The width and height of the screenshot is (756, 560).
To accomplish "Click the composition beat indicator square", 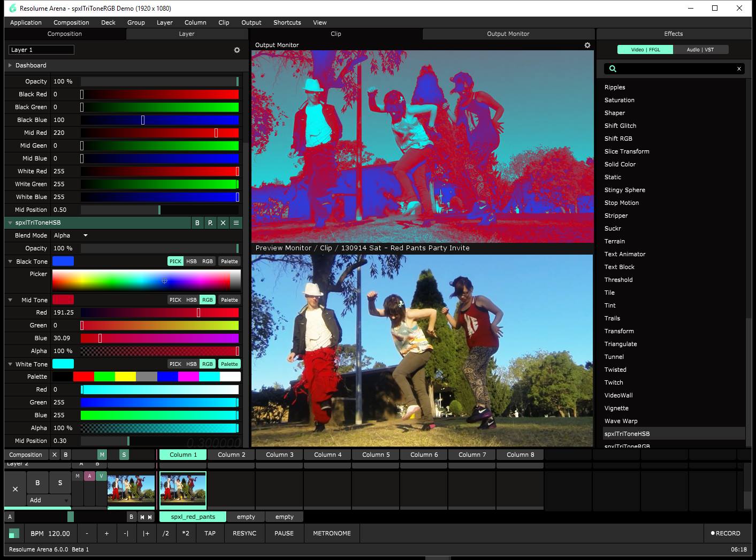I will [x=14, y=533].
